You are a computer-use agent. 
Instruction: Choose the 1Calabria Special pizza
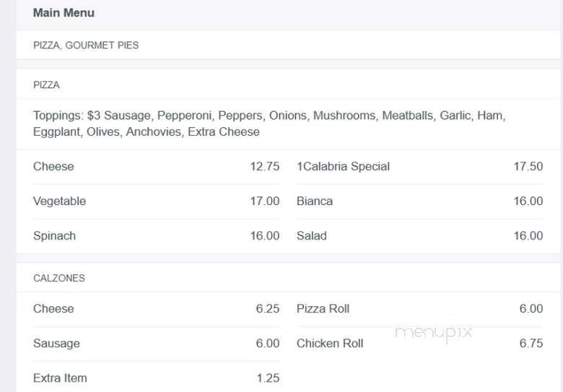343,167
